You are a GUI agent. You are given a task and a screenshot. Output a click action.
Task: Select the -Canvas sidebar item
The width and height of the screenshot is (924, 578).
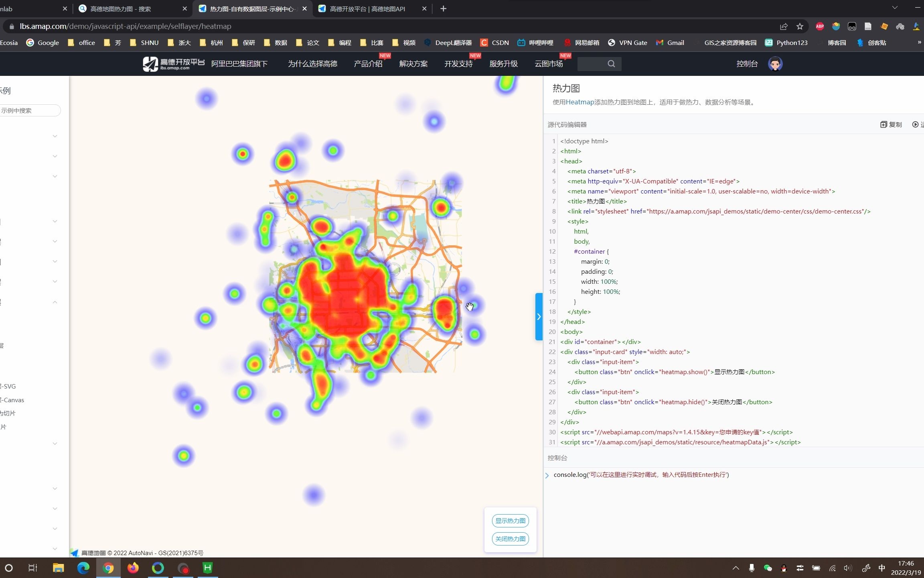(12, 400)
